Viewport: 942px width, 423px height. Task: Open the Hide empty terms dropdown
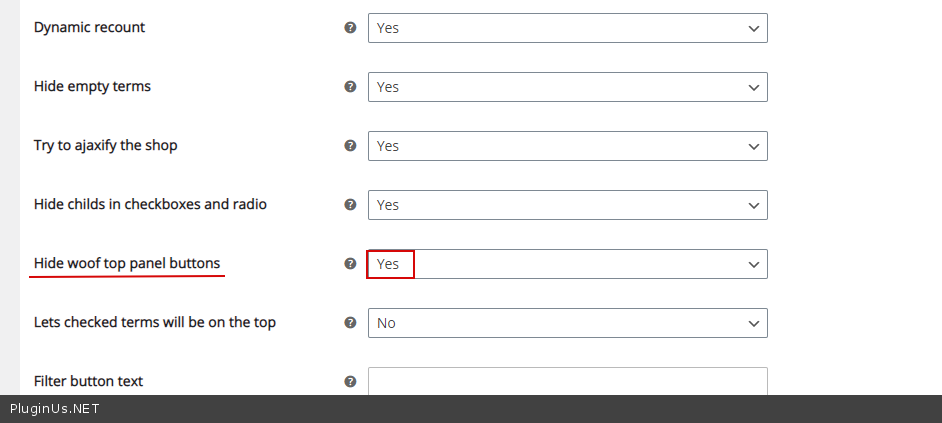pos(567,87)
